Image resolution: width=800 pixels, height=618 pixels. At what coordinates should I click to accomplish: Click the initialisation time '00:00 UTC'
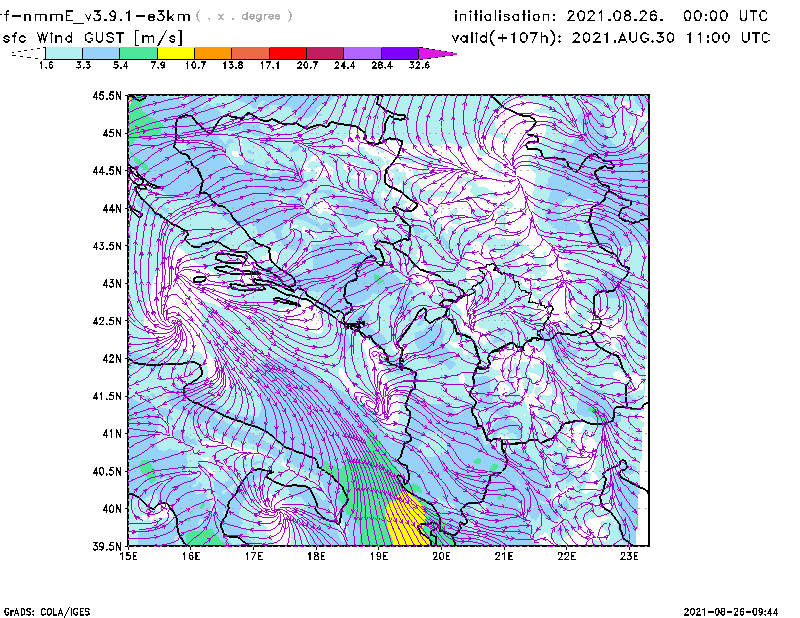(725, 16)
